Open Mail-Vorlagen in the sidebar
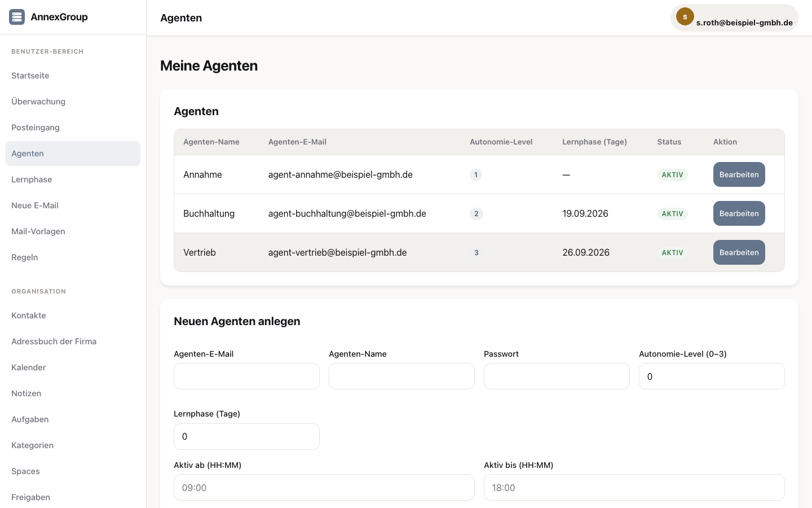This screenshot has height=508, width=812. 73,231
